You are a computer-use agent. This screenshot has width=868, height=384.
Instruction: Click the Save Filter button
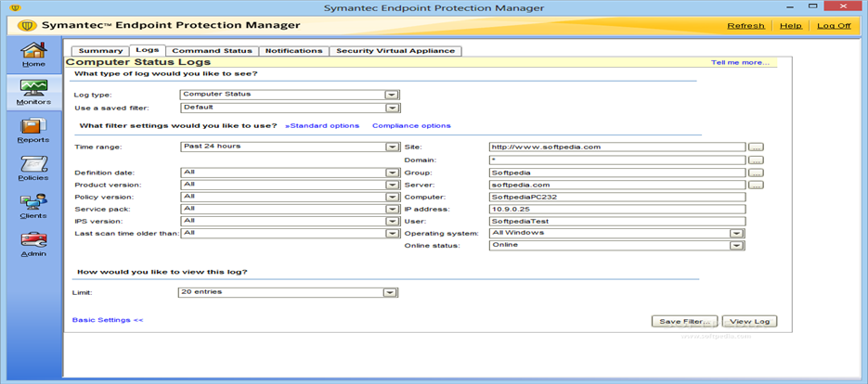pyautogui.click(x=685, y=321)
